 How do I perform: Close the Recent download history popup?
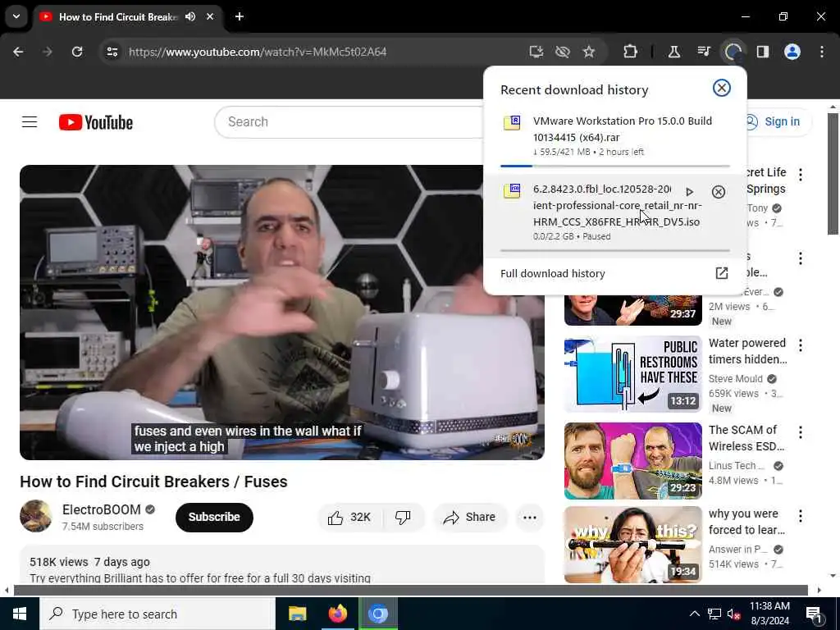(x=721, y=88)
